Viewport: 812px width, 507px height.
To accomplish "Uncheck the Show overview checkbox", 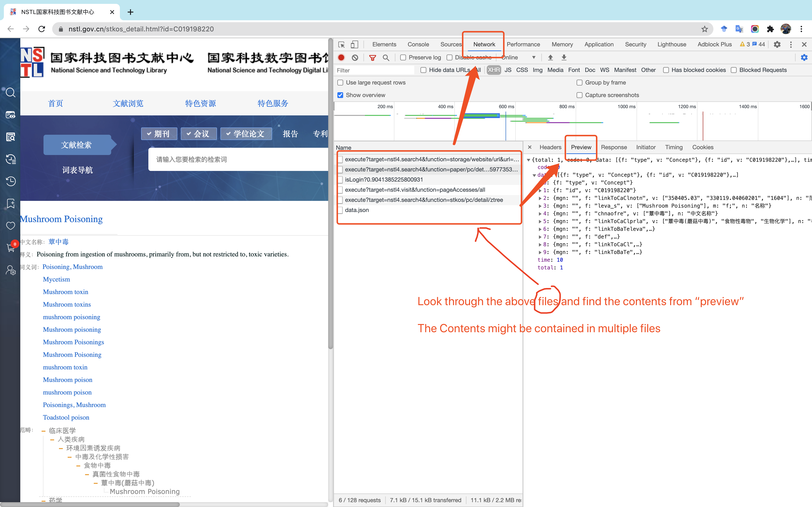I will coord(340,95).
